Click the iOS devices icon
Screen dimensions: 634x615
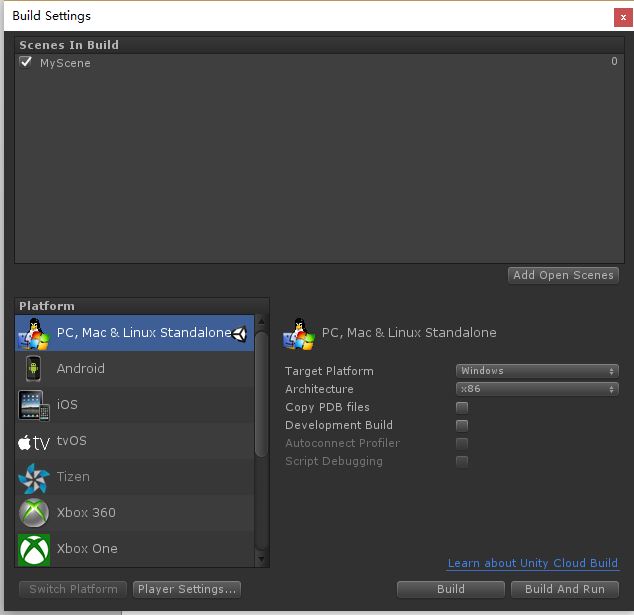coord(34,405)
